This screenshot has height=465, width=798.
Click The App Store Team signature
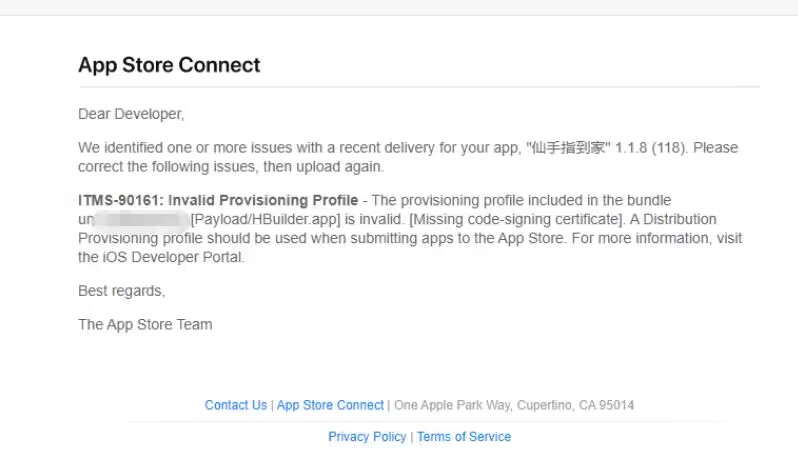[145, 325]
